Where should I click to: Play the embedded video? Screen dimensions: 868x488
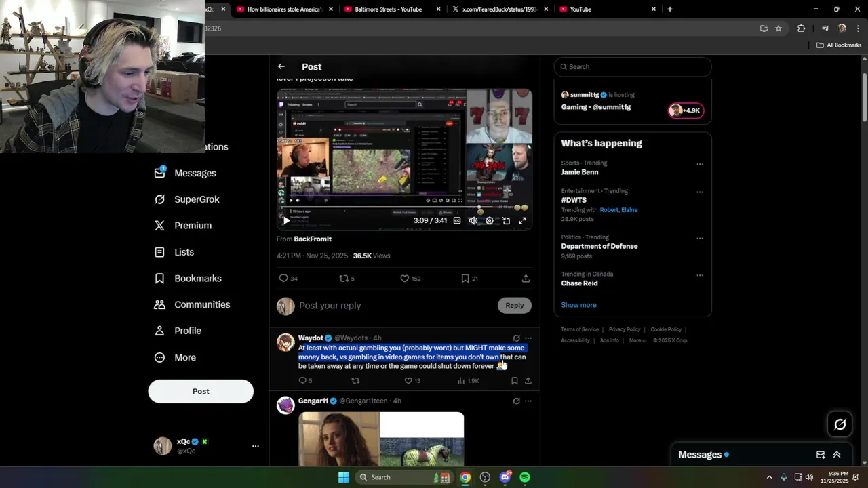286,220
